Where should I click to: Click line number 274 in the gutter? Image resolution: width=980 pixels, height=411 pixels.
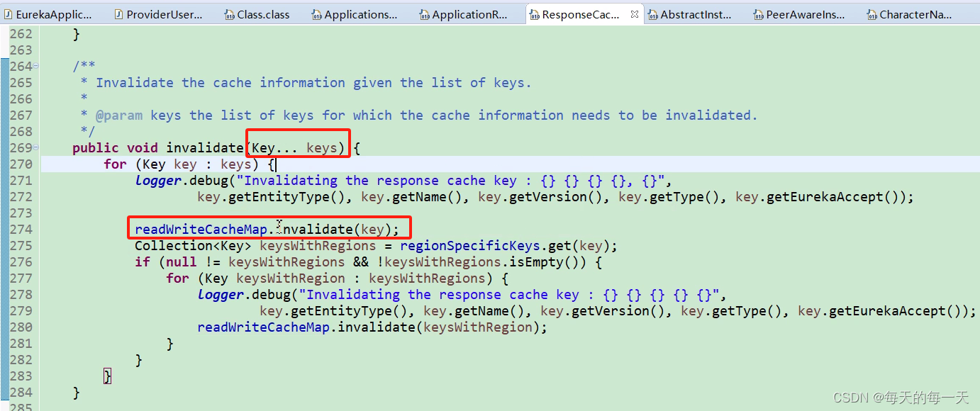[21, 229]
